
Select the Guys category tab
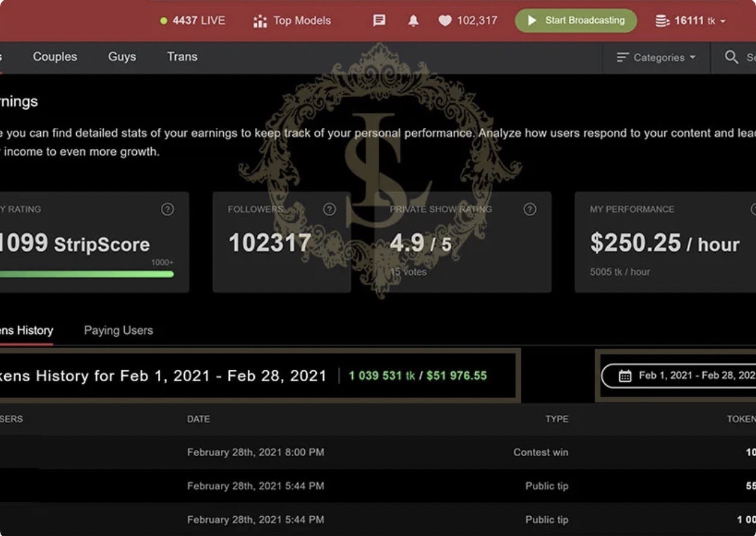122,56
